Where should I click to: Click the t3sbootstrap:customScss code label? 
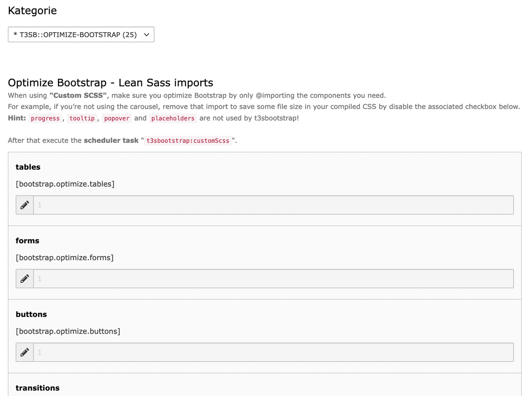click(188, 141)
